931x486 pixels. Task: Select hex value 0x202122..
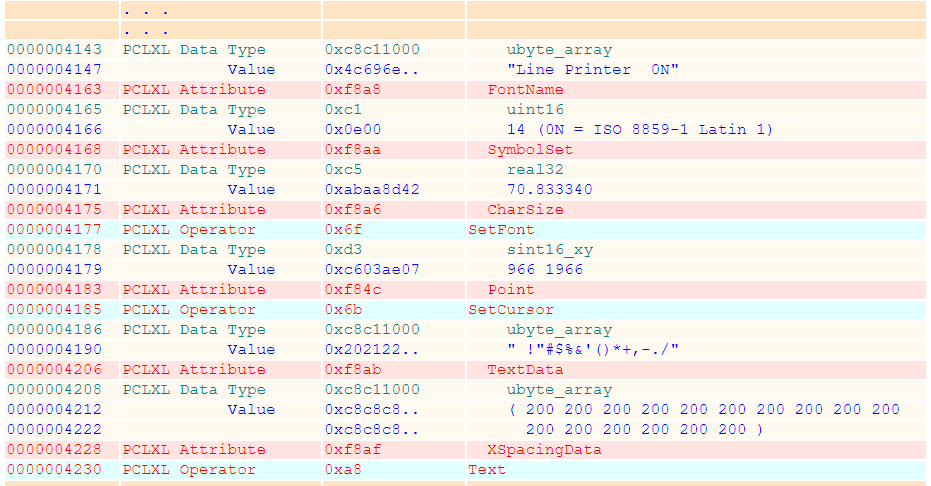click(x=372, y=350)
